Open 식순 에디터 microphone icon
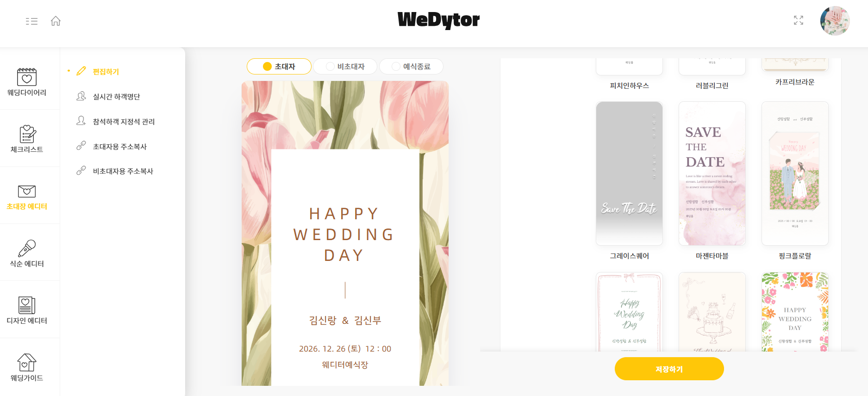 point(27,248)
